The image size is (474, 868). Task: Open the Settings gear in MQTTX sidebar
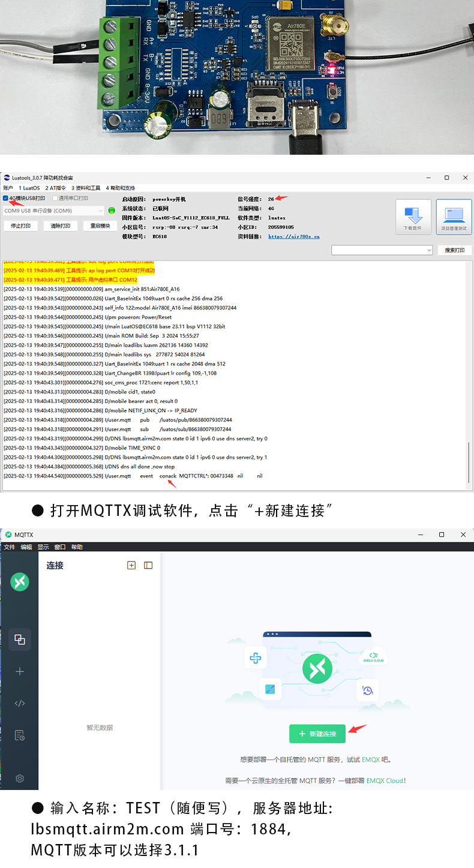pos(20,778)
